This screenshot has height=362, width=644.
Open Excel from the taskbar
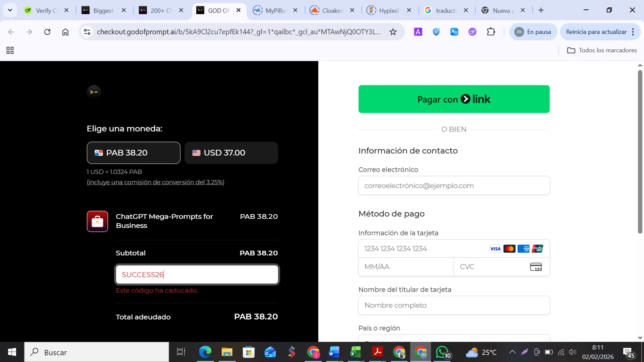355,352
